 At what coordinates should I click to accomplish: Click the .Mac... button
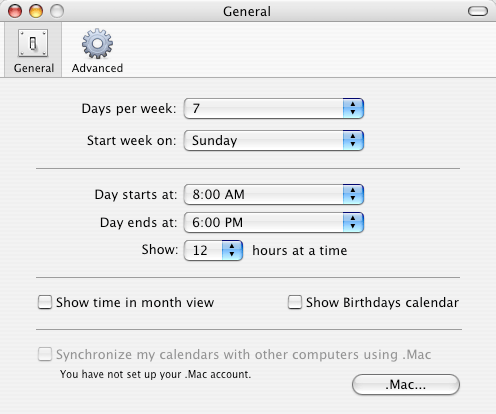click(406, 384)
